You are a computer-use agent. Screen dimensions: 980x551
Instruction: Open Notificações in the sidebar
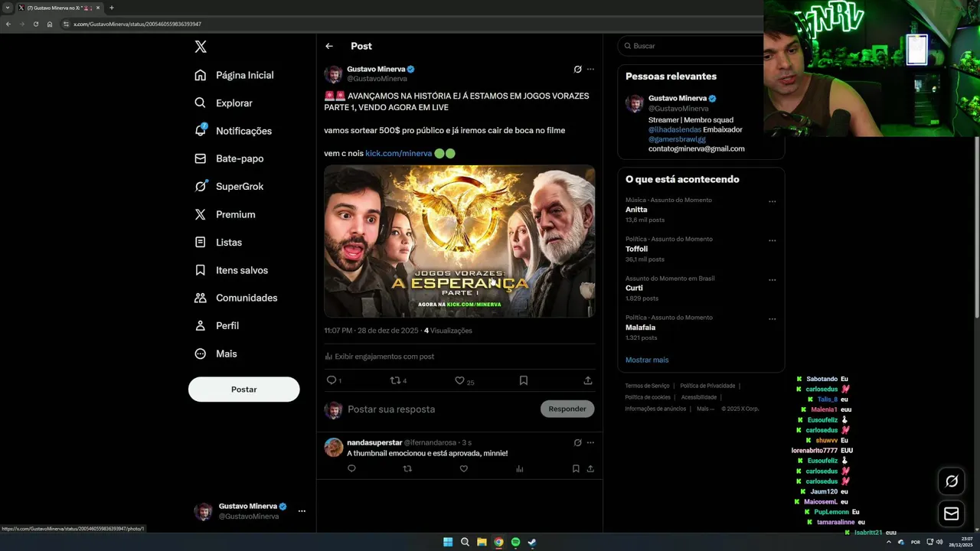(x=234, y=131)
